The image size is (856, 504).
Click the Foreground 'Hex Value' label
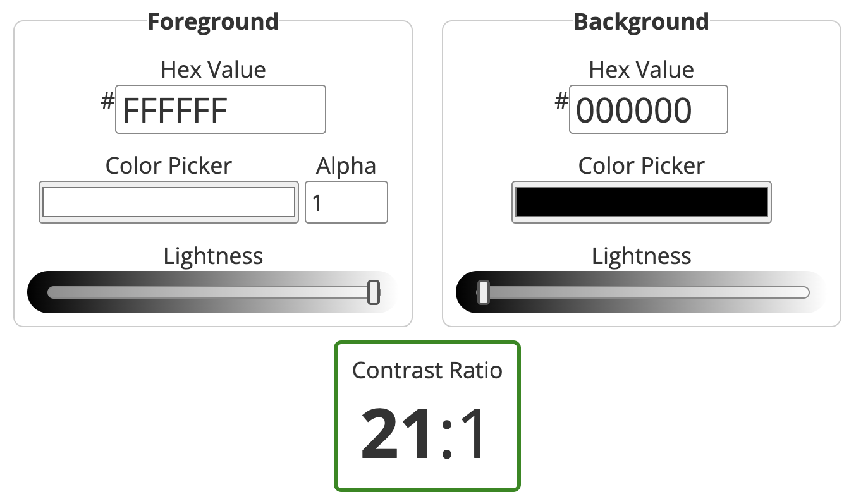pos(213,69)
